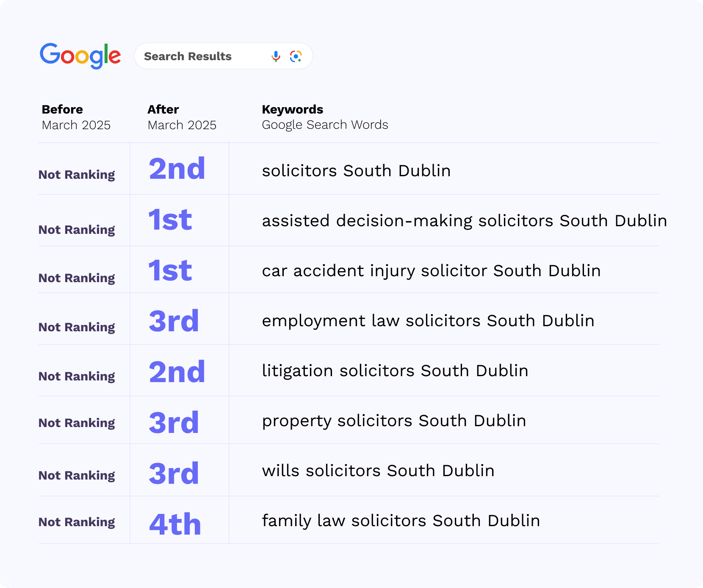The width and height of the screenshot is (703, 588).
Task: Click the employment law solicitors keyword
Action: 428,321
